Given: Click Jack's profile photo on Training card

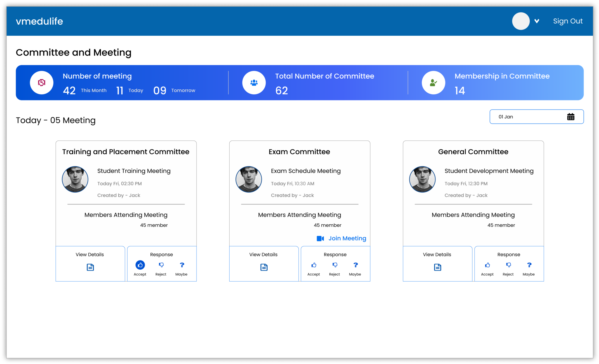Looking at the screenshot, I should tap(75, 179).
